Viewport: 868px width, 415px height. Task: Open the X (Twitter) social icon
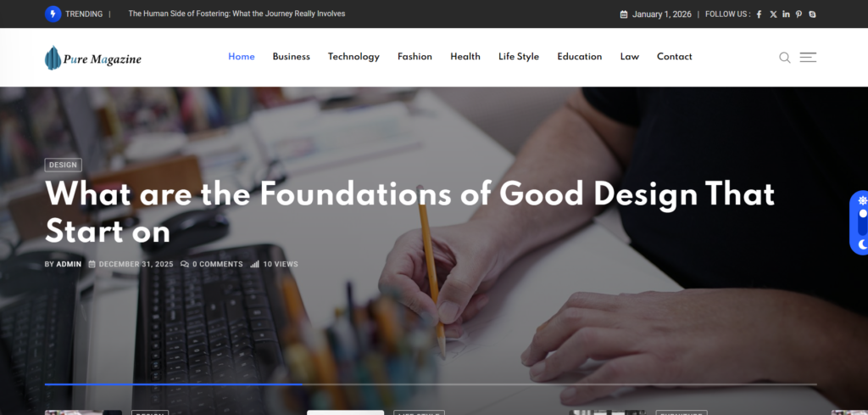[773, 14]
